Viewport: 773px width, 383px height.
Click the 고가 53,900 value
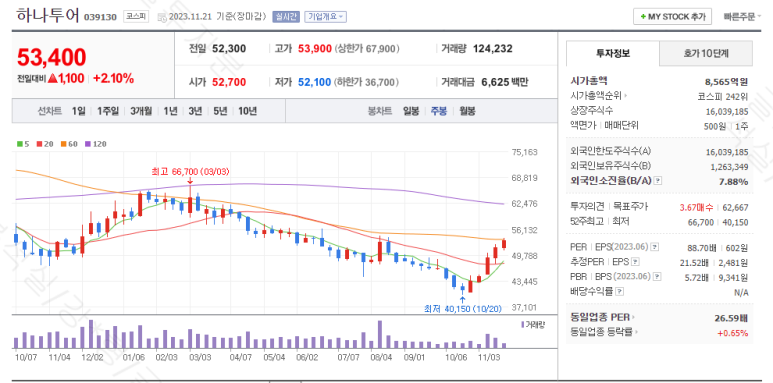point(315,48)
